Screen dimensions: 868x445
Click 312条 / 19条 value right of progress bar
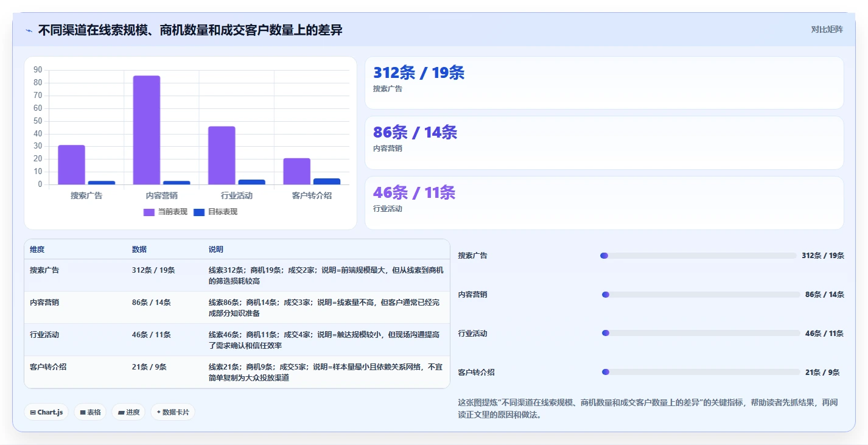pos(823,256)
